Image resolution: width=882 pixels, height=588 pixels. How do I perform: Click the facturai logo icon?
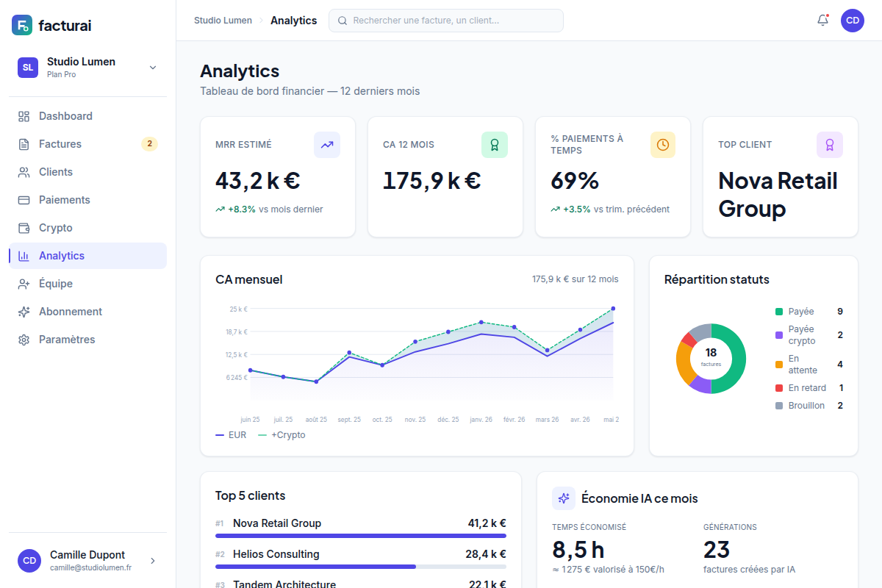(22, 25)
